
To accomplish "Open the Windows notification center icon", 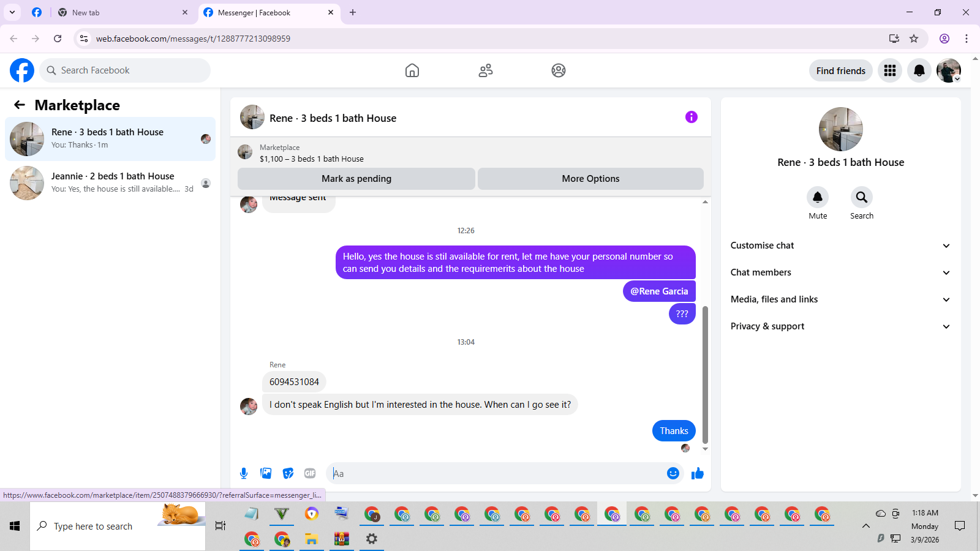I will click(960, 526).
